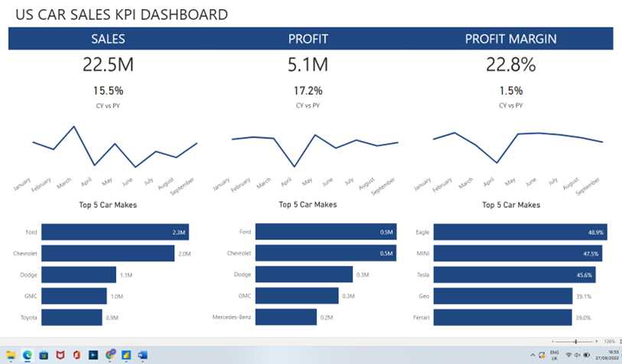Viewport: 622px width, 364px height.
Task: Select the Geo bar in Profit Margin chart
Action: tap(503, 296)
